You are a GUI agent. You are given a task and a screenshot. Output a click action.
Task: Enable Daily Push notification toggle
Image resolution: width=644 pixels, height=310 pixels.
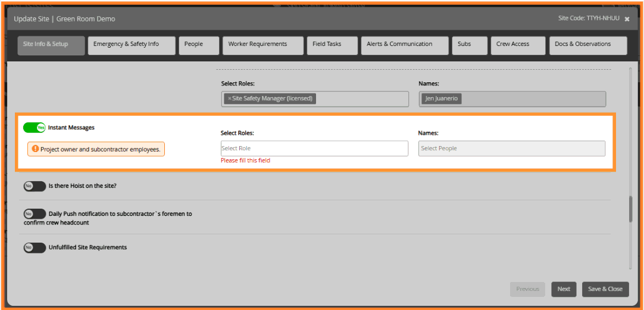(x=35, y=214)
